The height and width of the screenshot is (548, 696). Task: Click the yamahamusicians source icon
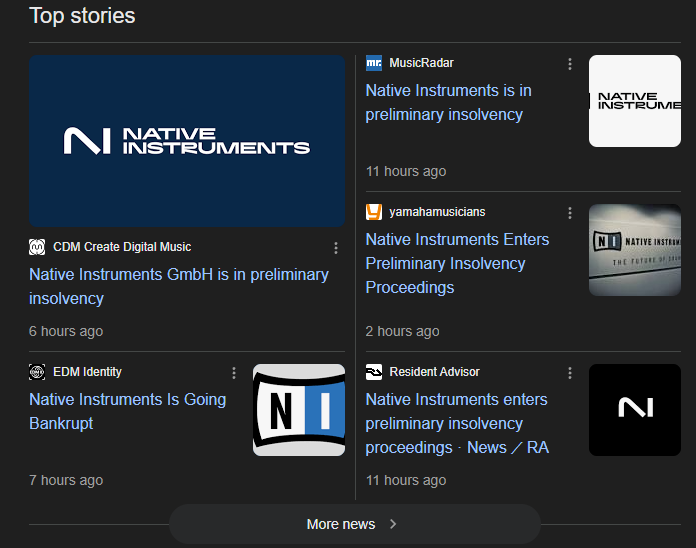[x=374, y=212]
